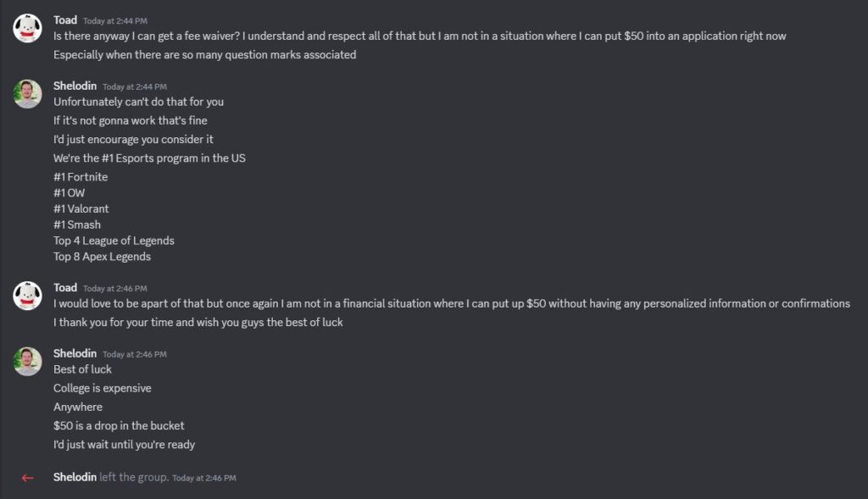The image size is (868, 499).
Task: Click Toad's avatar on the 2:46 PM message
Action: (x=27, y=296)
